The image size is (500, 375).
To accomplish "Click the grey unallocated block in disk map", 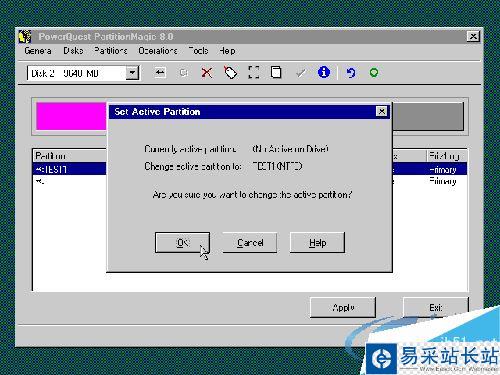I will click(428, 116).
